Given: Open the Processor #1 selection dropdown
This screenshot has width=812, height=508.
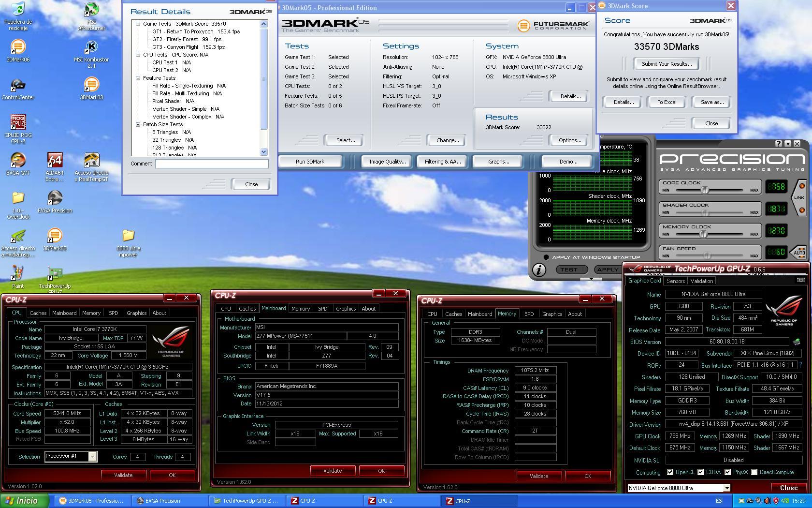Looking at the screenshot, I should pyautogui.click(x=92, y=456).
